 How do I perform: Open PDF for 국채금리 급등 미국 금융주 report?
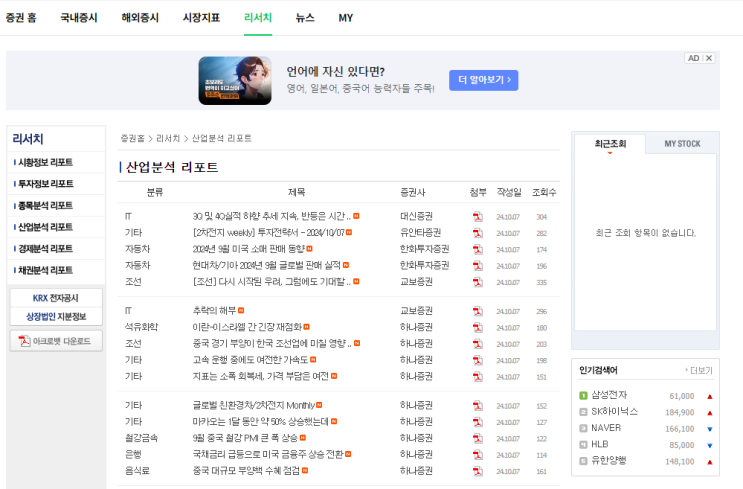pyautogui.click(x=477, y=455)
